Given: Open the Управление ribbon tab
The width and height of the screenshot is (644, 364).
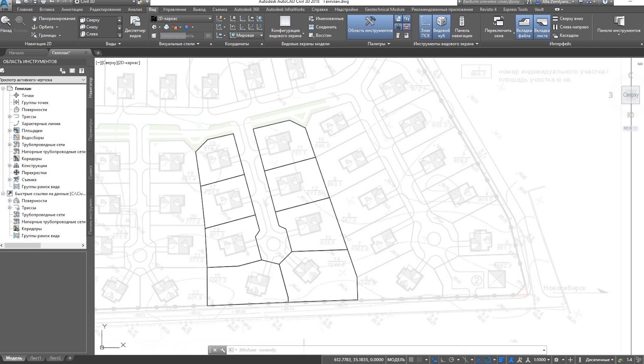Looking at the screenshot, I should pos(175,9).
